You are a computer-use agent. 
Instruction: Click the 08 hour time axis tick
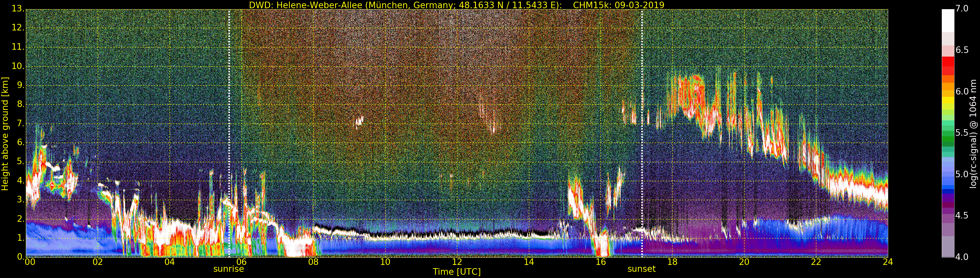tap(313, 262)
